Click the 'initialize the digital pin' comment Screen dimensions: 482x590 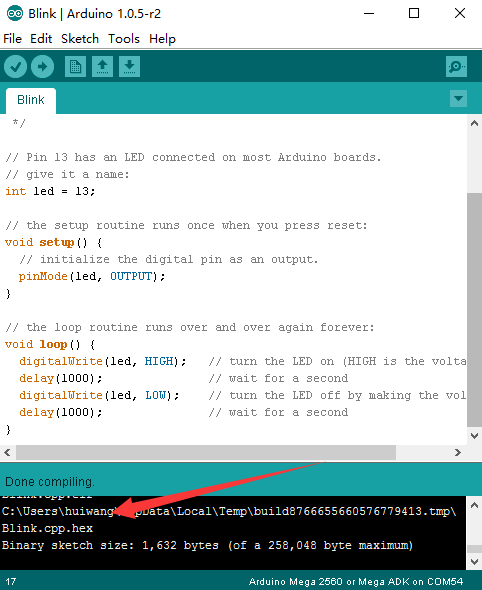pyautogui.click(x=169, y=259)
